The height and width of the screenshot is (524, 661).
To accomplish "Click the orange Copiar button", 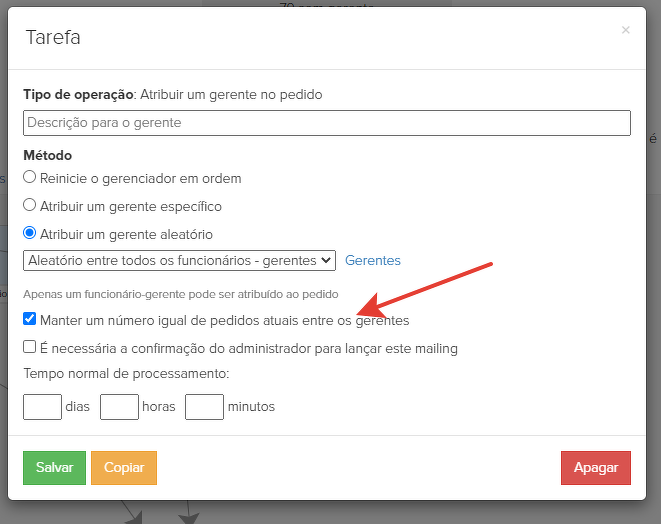I will [124, 467].
